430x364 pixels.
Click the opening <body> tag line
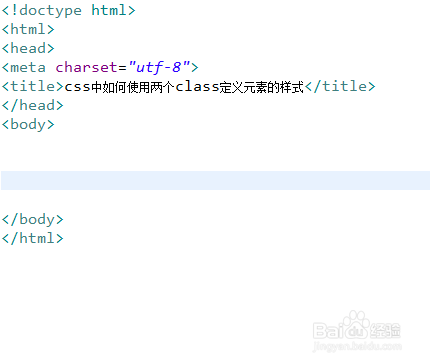pyautogui.click(x=28, y=125)
